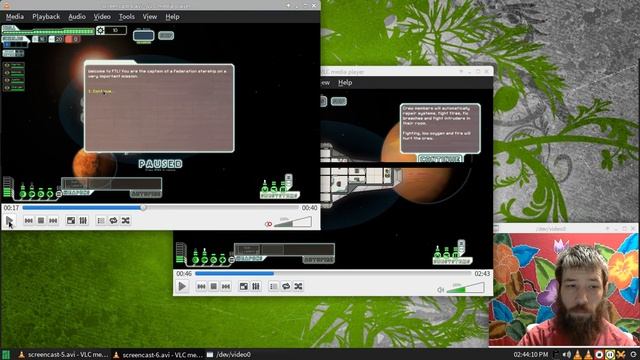Play video in the screencast-6 VLC window
Viewport: 640px width, 360px height.
click(x=182, y=287)
